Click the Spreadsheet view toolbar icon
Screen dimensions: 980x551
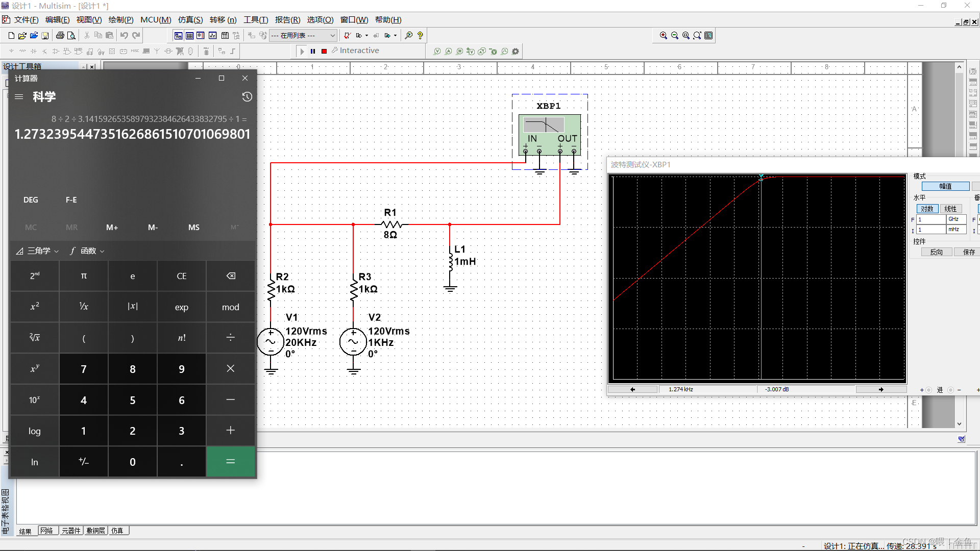coord(189,36)
